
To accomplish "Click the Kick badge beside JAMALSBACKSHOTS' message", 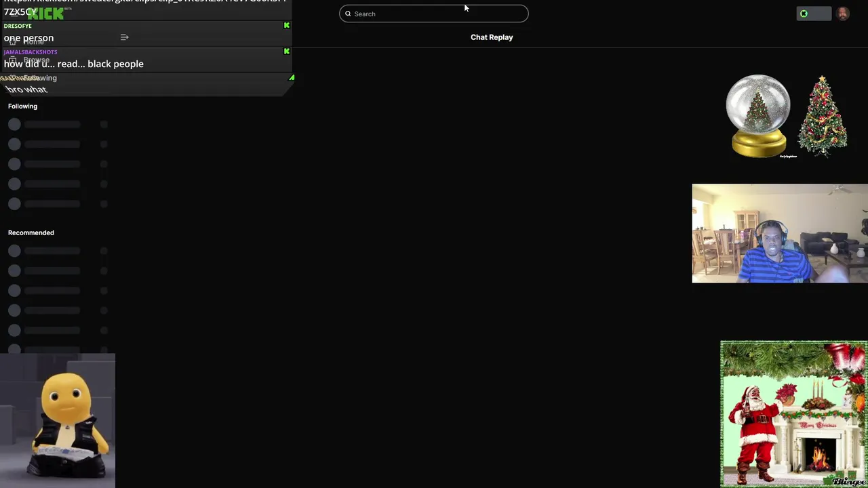I will [x=287, y=52].
